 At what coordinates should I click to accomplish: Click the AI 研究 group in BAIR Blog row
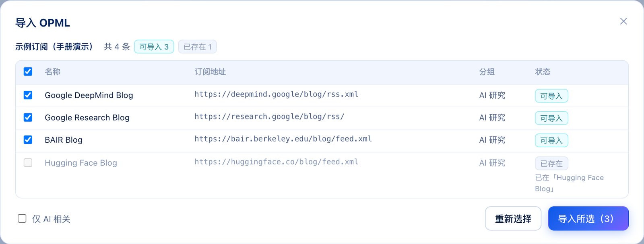492,140
